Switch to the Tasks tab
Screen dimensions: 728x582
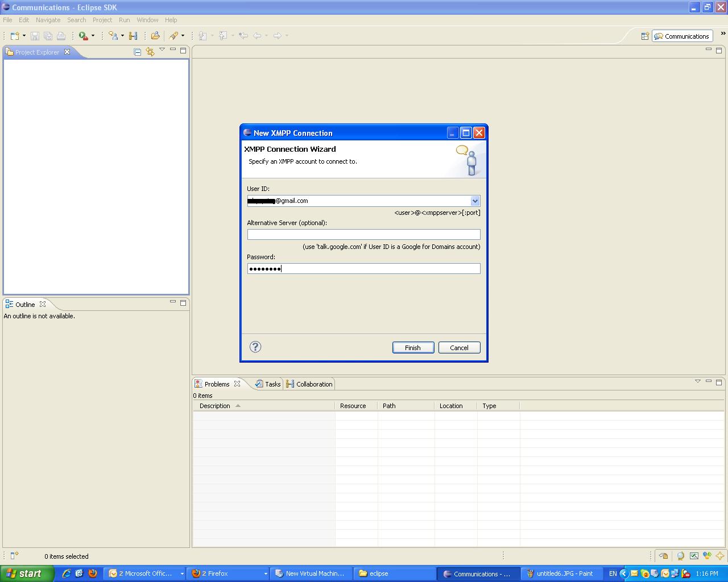(268, 384)
